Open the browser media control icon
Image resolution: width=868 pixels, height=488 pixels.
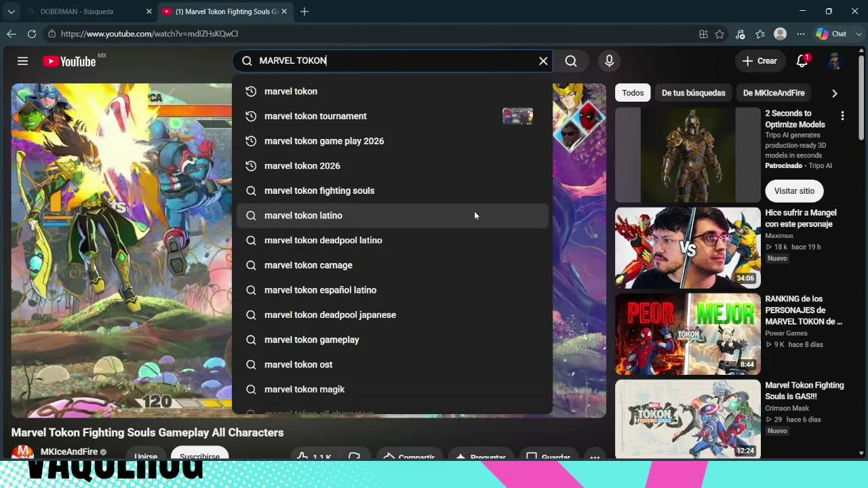pos(740,34)
